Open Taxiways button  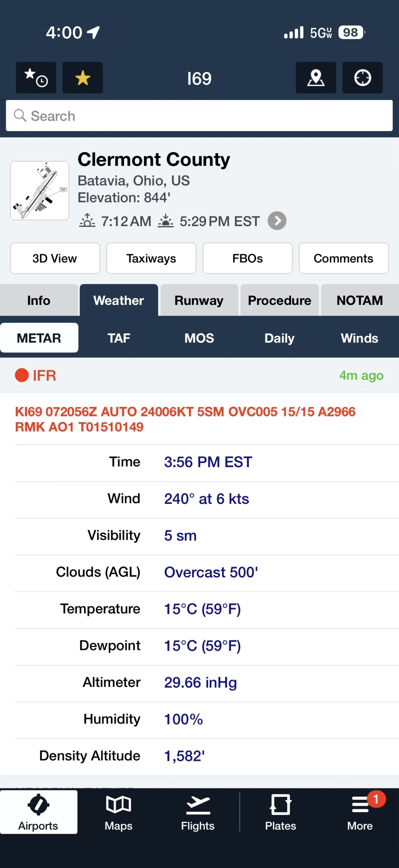(x=151, y=258)
